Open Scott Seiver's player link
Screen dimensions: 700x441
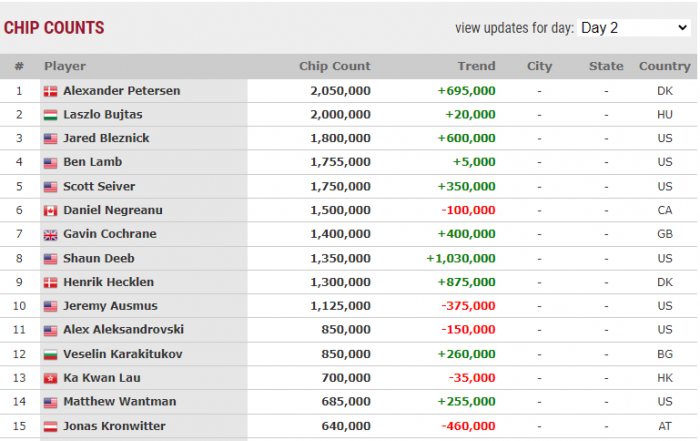[99, 186]
